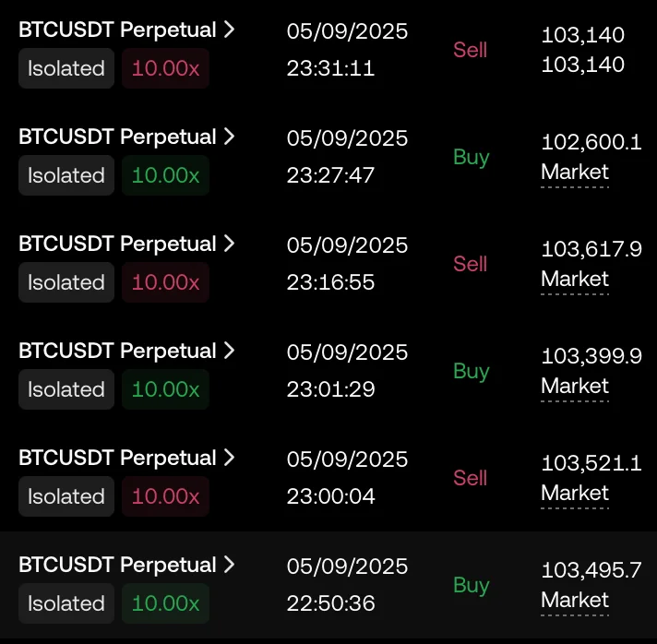
Task: Click the Sell label on the 103,140 order
Action: click(x=470, y=50)
